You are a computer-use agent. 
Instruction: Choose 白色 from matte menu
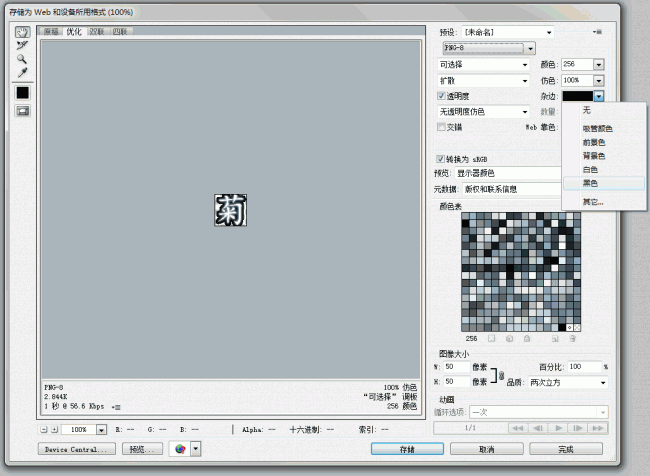604,170
